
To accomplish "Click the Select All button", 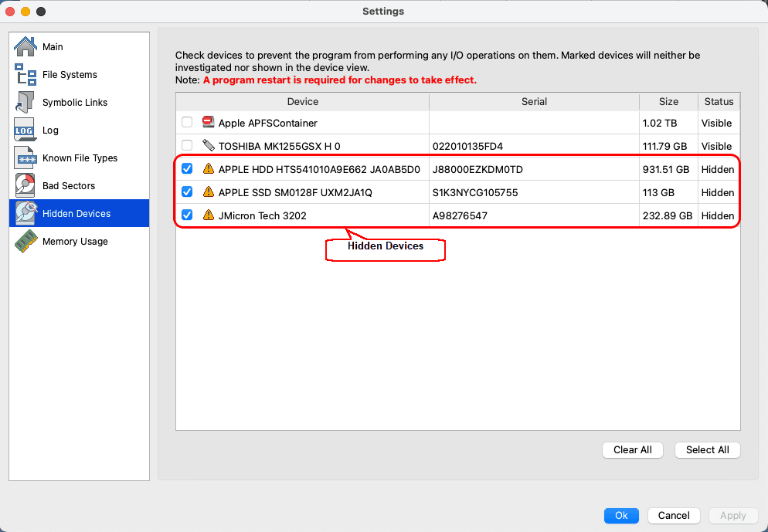I will [x=707, y=450].
